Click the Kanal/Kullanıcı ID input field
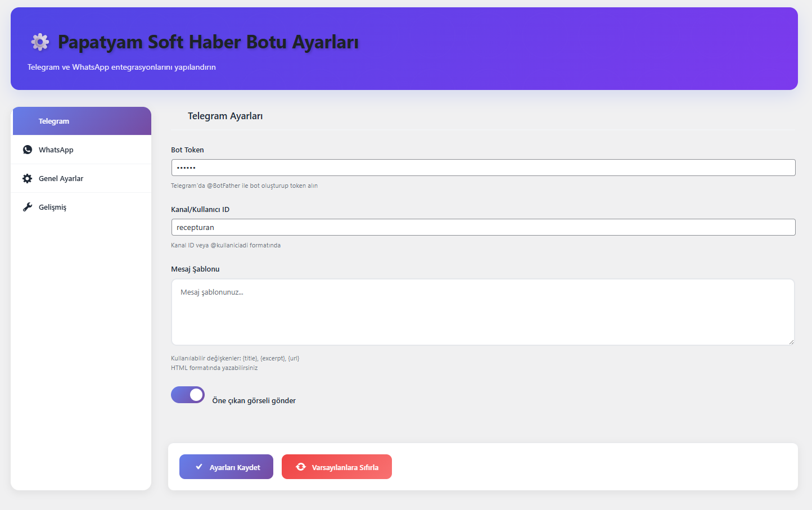Image resolution: width=812 pixels, height=510 pixels. 483,227
